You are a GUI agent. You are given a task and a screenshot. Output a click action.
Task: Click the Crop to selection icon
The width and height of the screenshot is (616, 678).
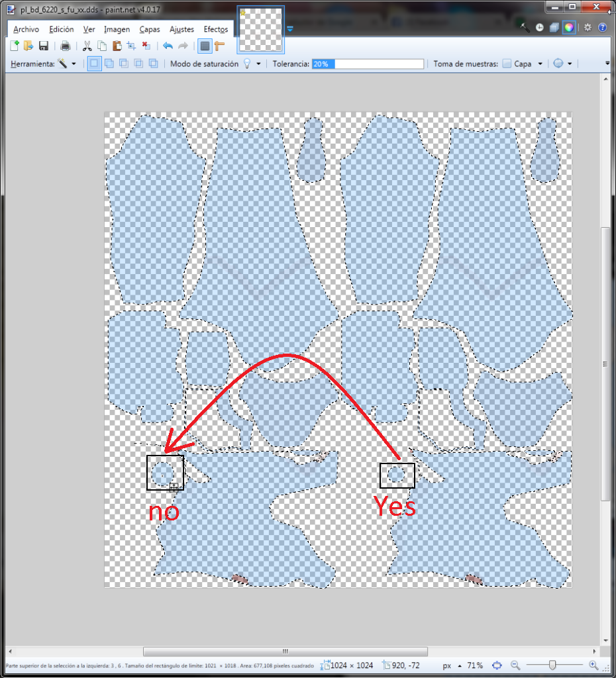131,46
